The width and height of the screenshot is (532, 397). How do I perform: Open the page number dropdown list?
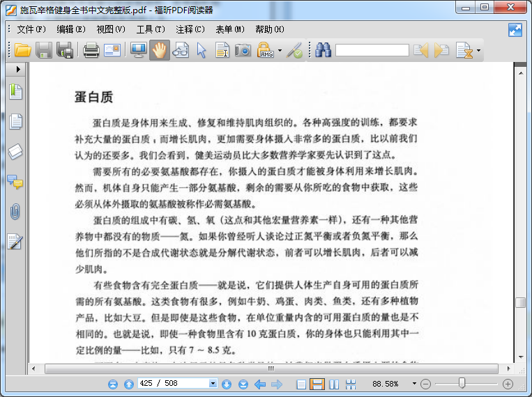pyautogui.click(x=213, y=384)
